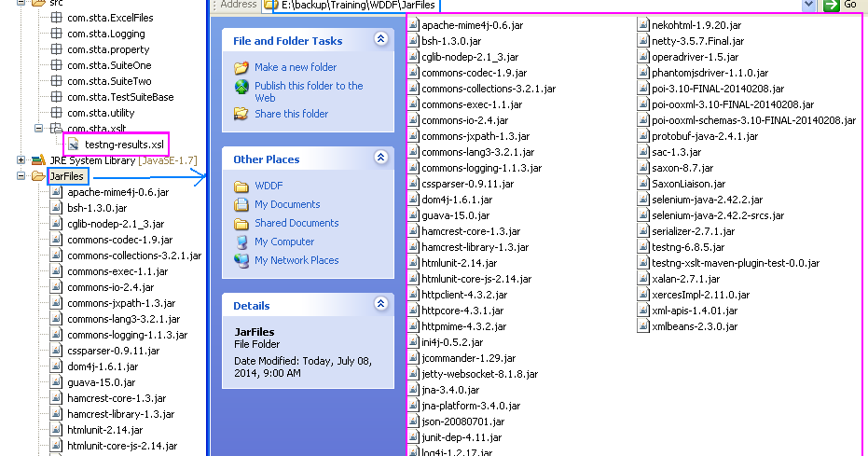The height and width of the screenshot is (456, 868).
Task: Click operadriver-1.5.jar file icon
Action: tap(642, 57)
